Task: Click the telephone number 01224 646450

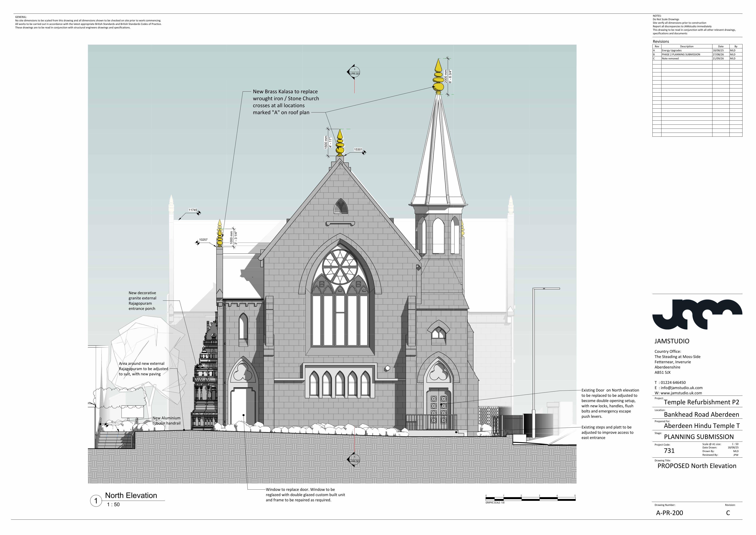Action: pyautogui.click(x=673, y=383)
